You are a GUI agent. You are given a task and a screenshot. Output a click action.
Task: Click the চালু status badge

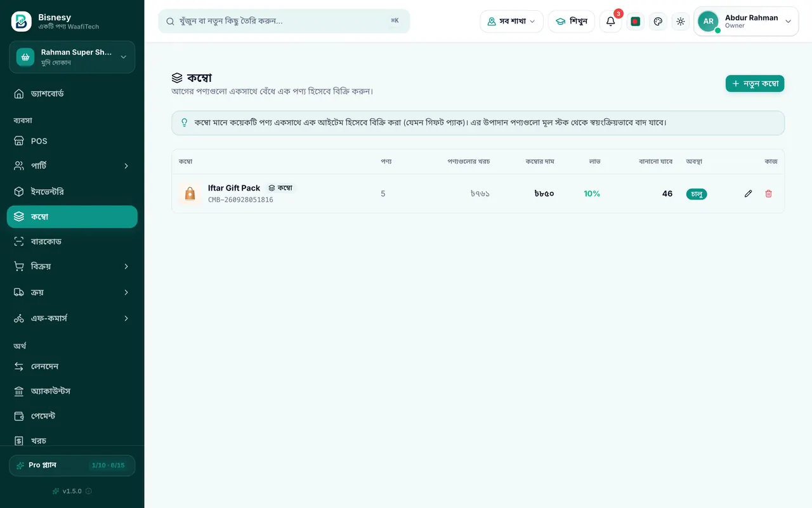click(697, 194)
